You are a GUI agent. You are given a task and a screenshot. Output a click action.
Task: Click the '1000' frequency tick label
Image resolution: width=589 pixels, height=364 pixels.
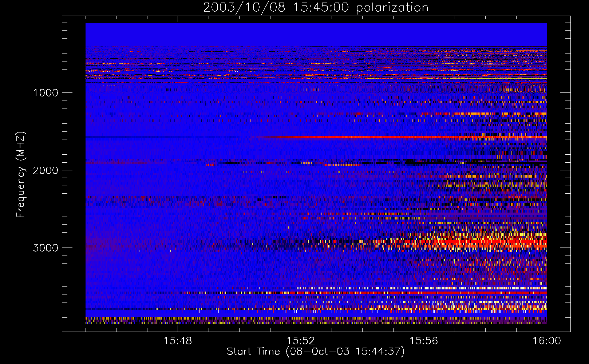point(46,93)
